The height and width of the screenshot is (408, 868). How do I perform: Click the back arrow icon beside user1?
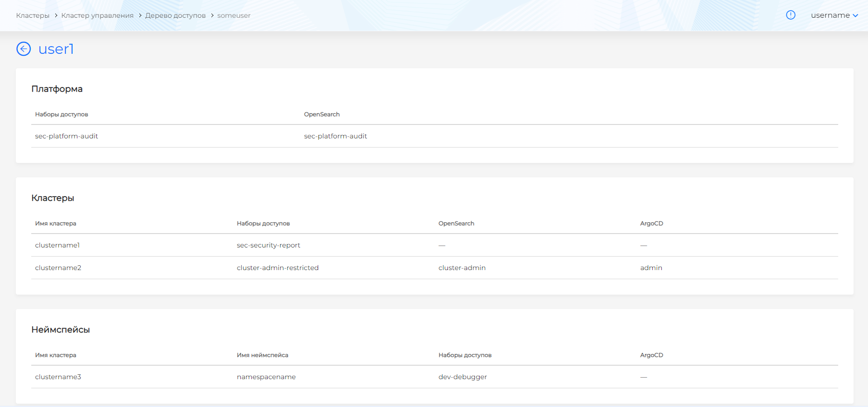point(24,49)
